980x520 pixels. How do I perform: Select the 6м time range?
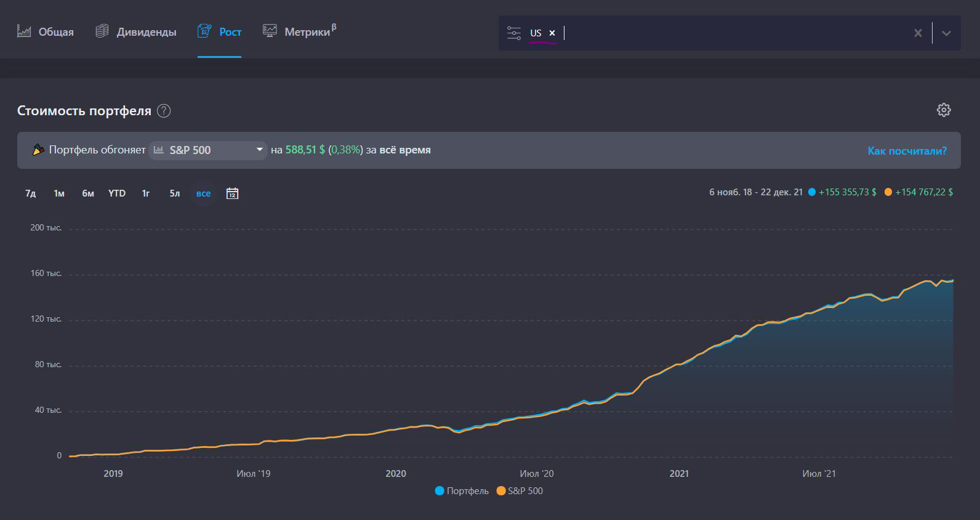click(x=88, y=193)
